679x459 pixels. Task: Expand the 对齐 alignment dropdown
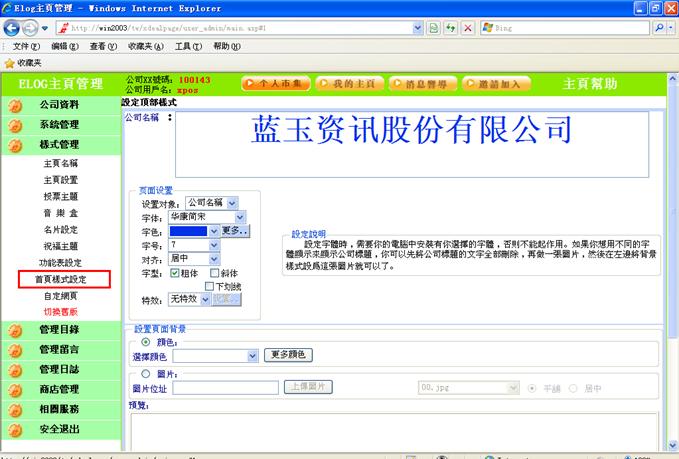click(212, 258)
